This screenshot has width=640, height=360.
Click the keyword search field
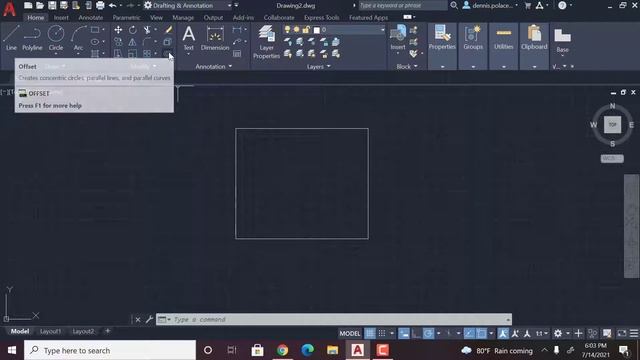pyautogui.click(x=402, y=5)
